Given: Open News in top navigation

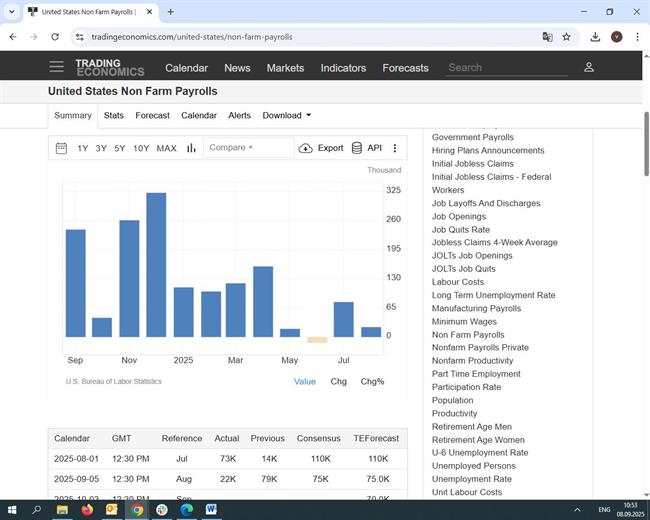Looking at the screenshot, I should pyautogui.click(x=237, y=68).
